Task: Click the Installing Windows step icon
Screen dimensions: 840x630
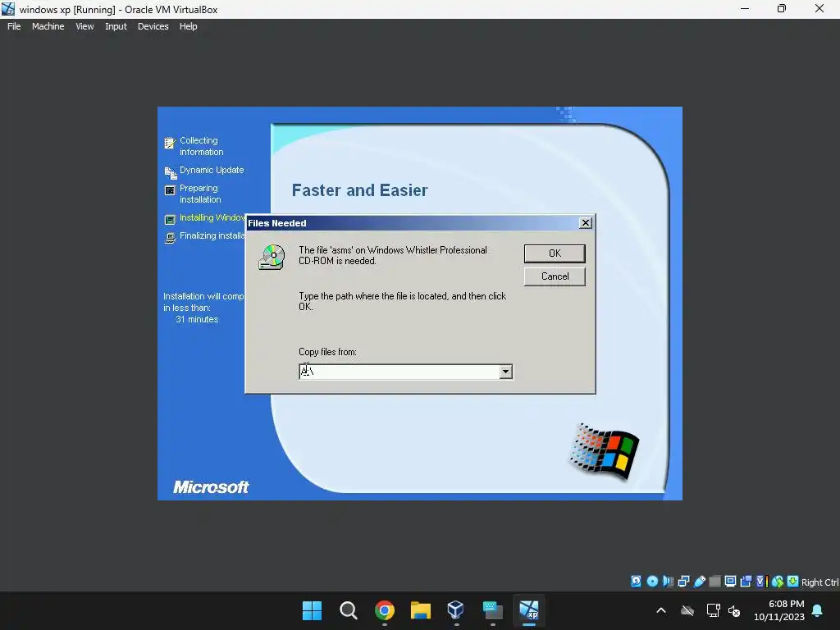Action: tap(170, 220)
